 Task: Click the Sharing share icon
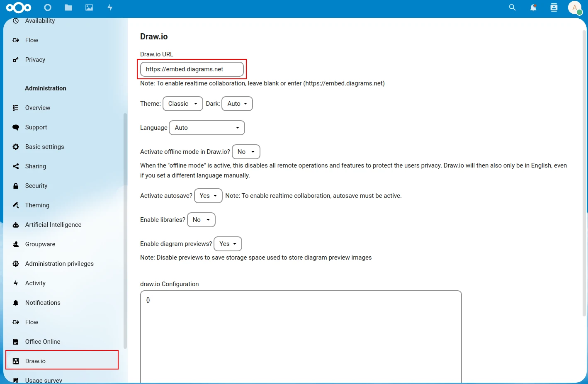point(16,166)
